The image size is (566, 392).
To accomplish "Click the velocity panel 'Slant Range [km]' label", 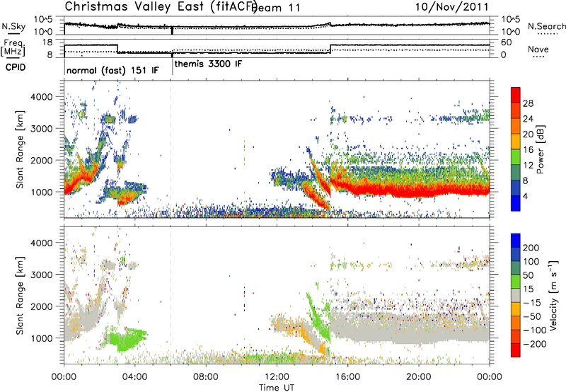I will [20, 296].
